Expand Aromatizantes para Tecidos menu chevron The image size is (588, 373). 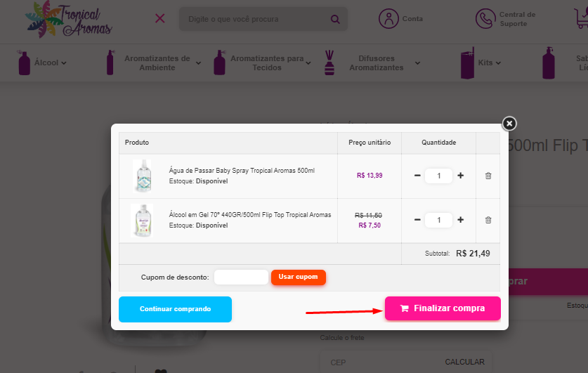(308, 63)
